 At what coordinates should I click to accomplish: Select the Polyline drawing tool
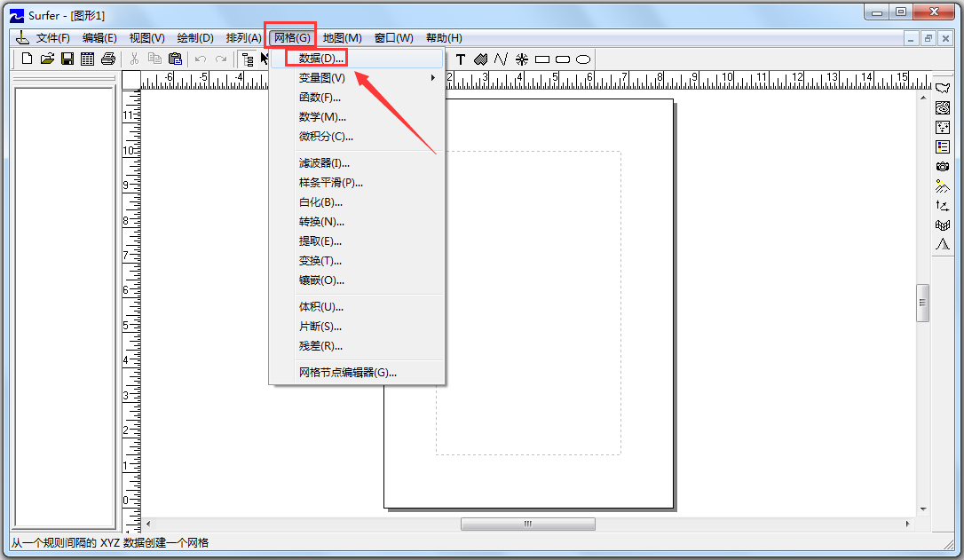coord(501,59)
